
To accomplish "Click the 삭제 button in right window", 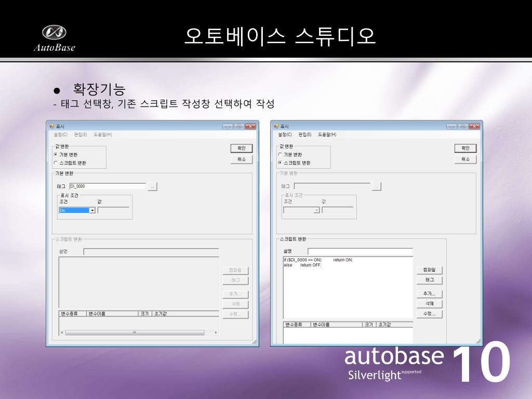I will click(x=429, y=303).
